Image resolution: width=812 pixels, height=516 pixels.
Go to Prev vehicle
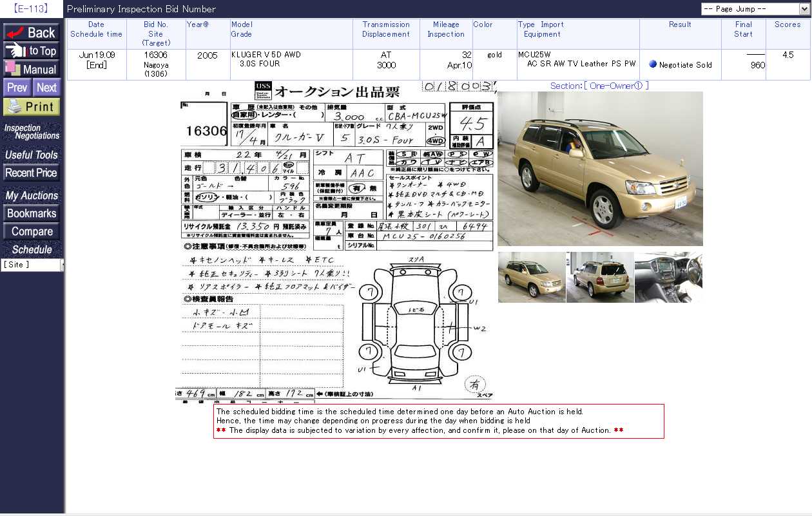17,88
